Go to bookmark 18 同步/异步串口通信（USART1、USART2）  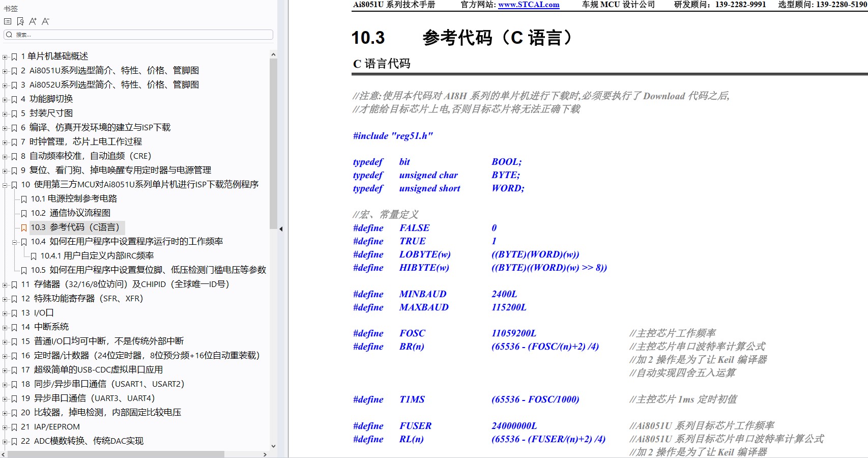pyautogui.click(x=103, y=384)
